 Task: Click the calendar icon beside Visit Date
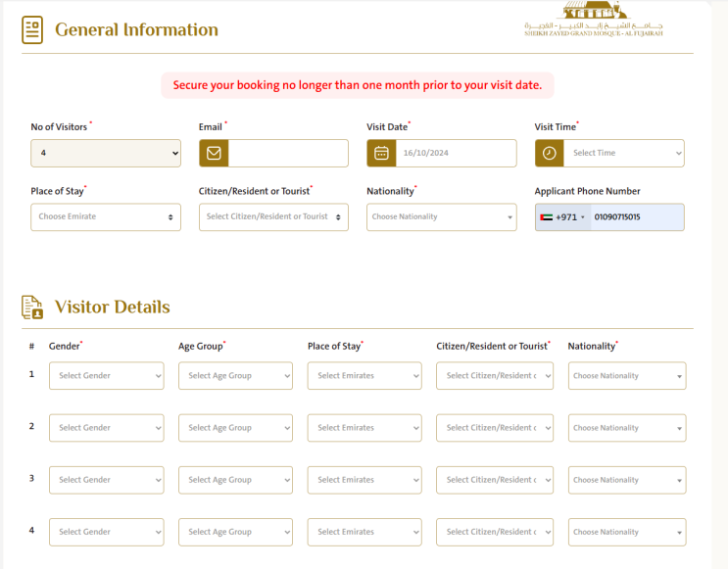point(382,153)
